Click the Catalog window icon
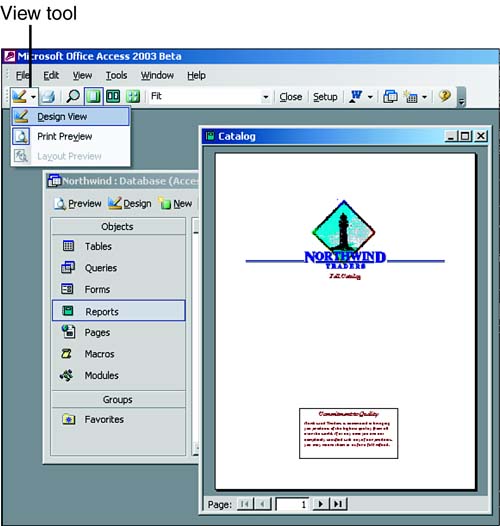Screen dimensions: 500x526 [x=210, y=136]
